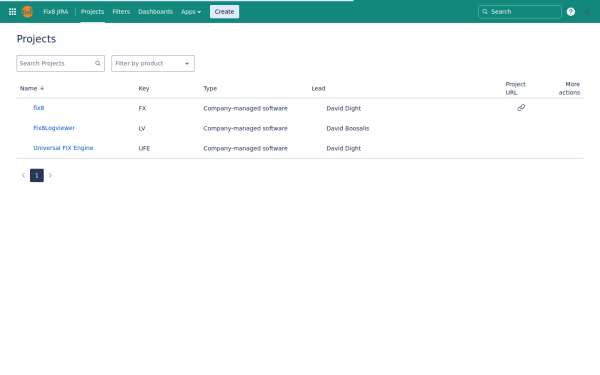Sort by the Name column header
This screenshot has width=600, height=375.
point(28,88)
